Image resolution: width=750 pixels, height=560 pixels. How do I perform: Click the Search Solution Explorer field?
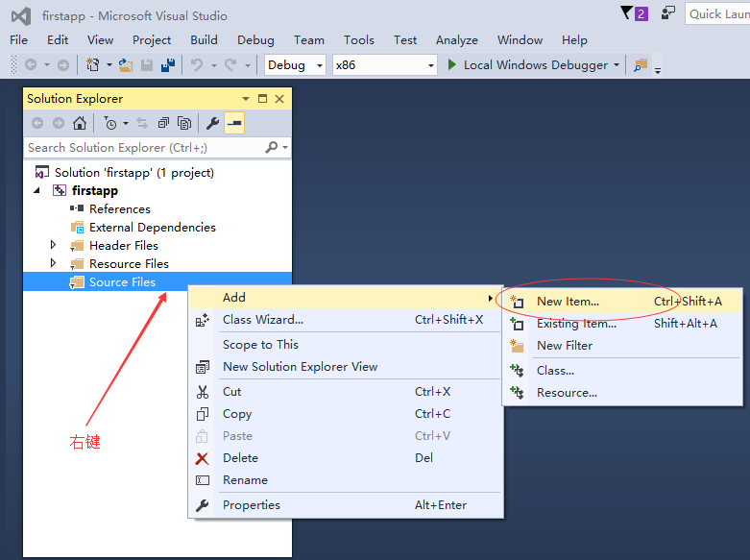[144, 148]
